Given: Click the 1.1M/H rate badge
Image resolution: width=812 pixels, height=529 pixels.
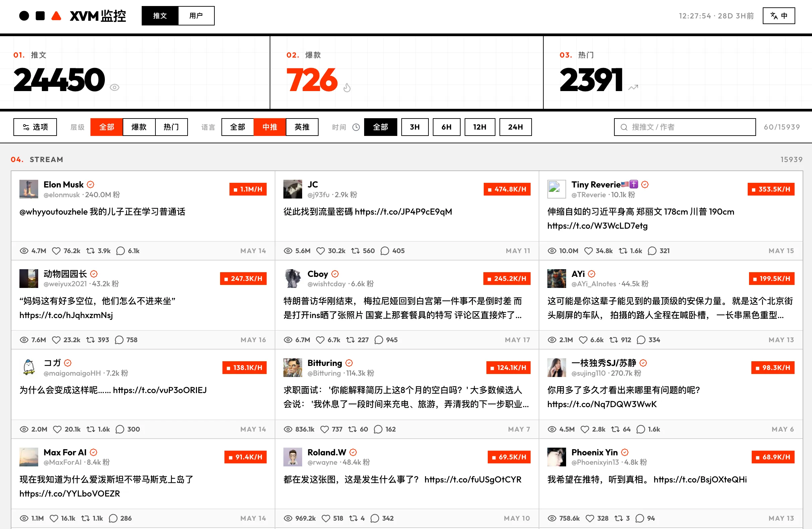Looking at the screenshot, I should [248, 189].
